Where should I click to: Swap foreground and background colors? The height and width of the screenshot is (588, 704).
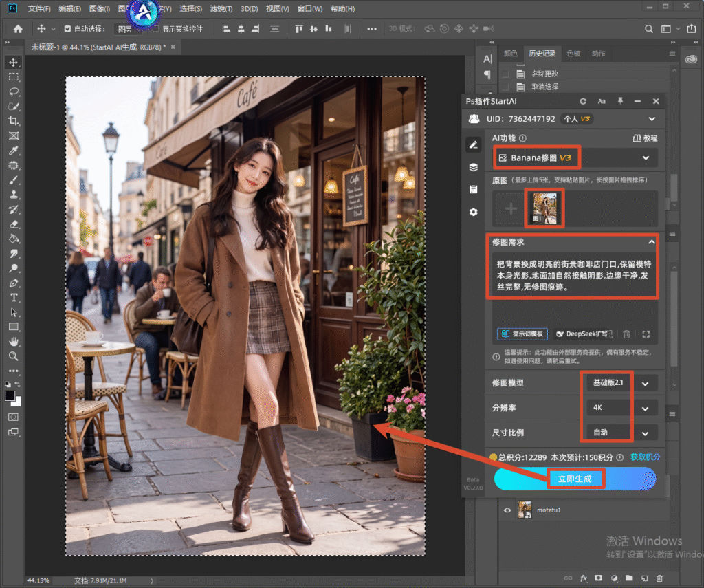[17, 384]
